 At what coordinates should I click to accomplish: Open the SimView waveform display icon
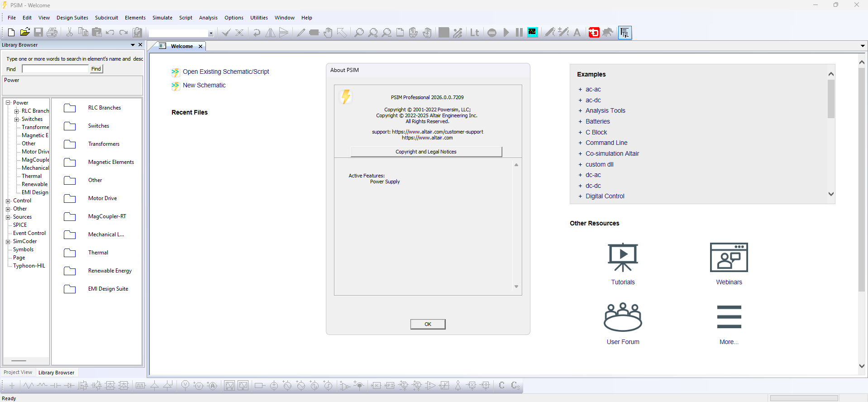pyautogui.click(x=533, y=32)
